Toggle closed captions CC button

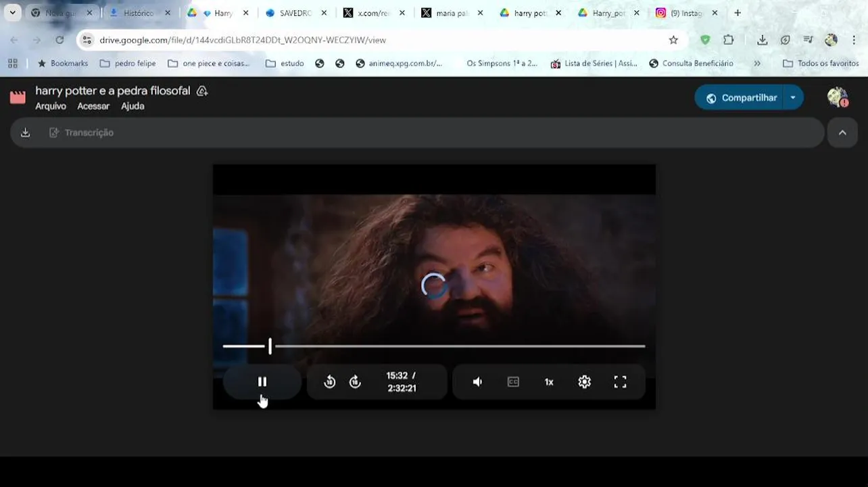[x=513, y=382]
